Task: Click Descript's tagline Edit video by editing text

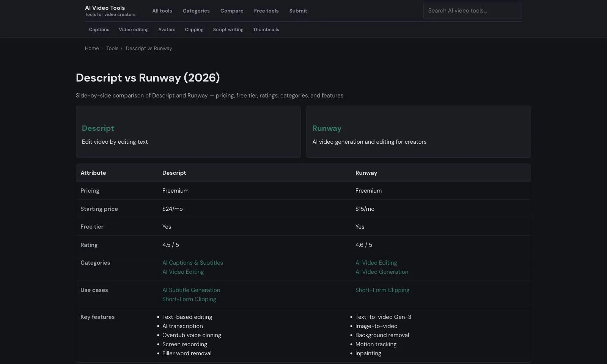Action: (115, 142)
